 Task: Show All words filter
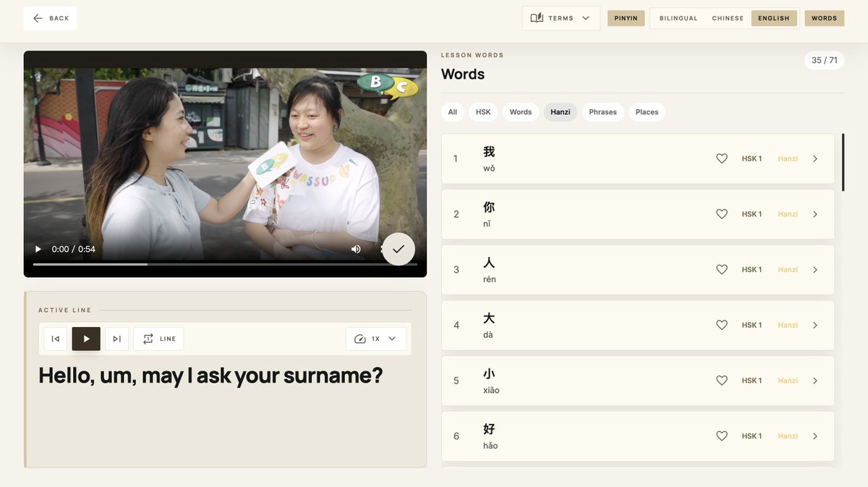[453, 112]
